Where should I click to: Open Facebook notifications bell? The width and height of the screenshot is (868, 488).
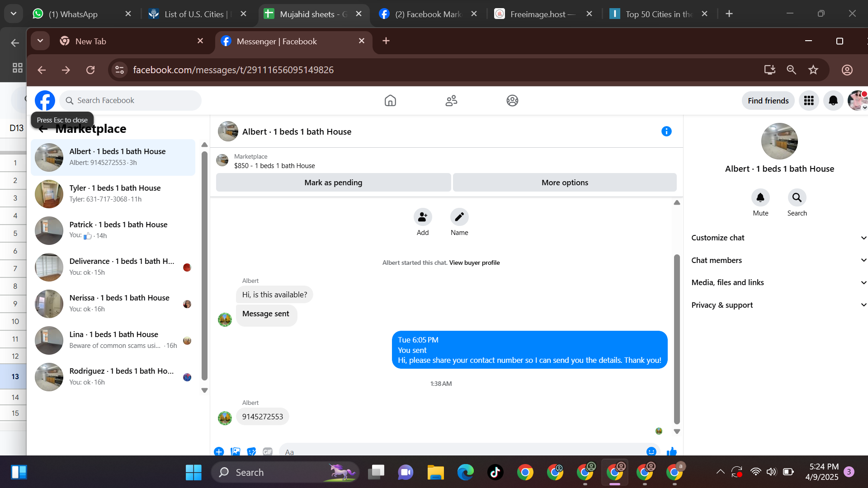pos(833,101)
